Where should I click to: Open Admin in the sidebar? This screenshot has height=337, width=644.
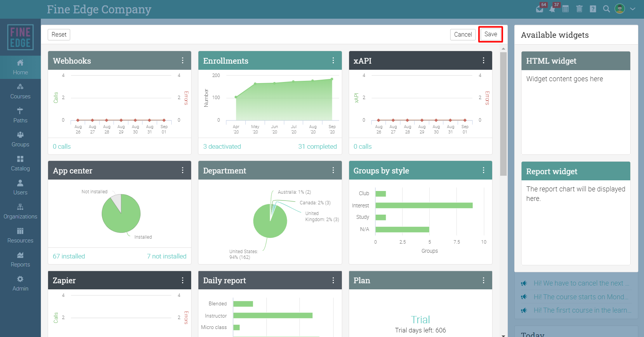click(20, 284)
